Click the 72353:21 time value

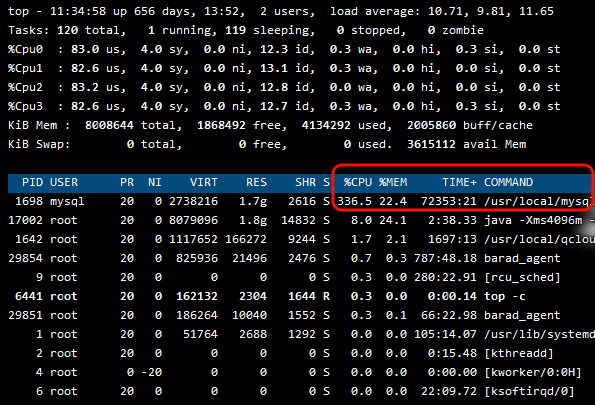pos(449,201)
